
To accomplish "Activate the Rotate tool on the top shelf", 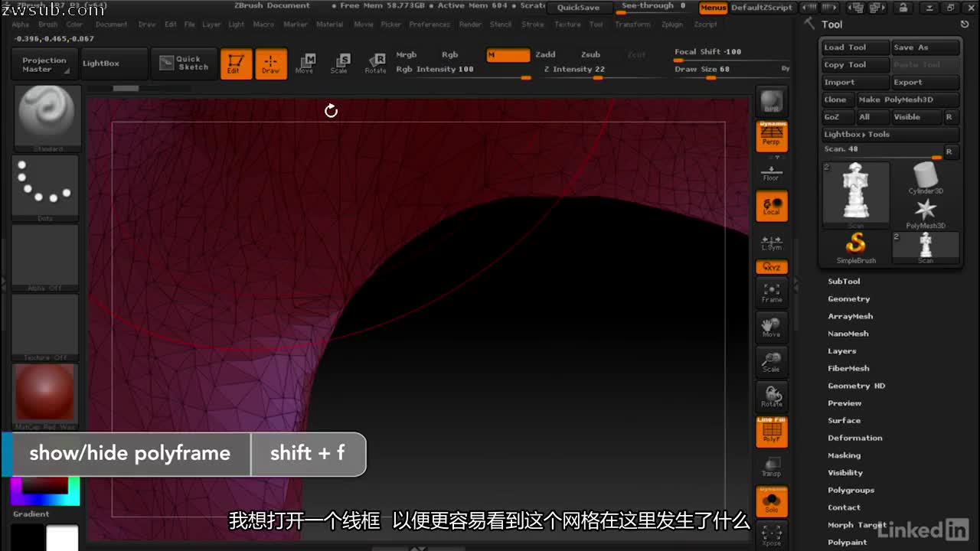I will [x=376, y=64].
